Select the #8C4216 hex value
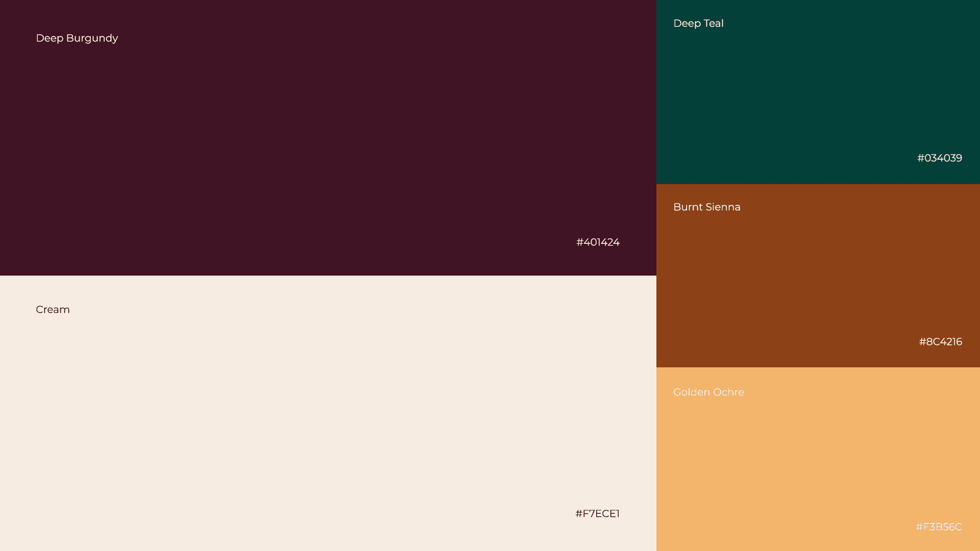The image size is (980, 551). pos(940,342)
